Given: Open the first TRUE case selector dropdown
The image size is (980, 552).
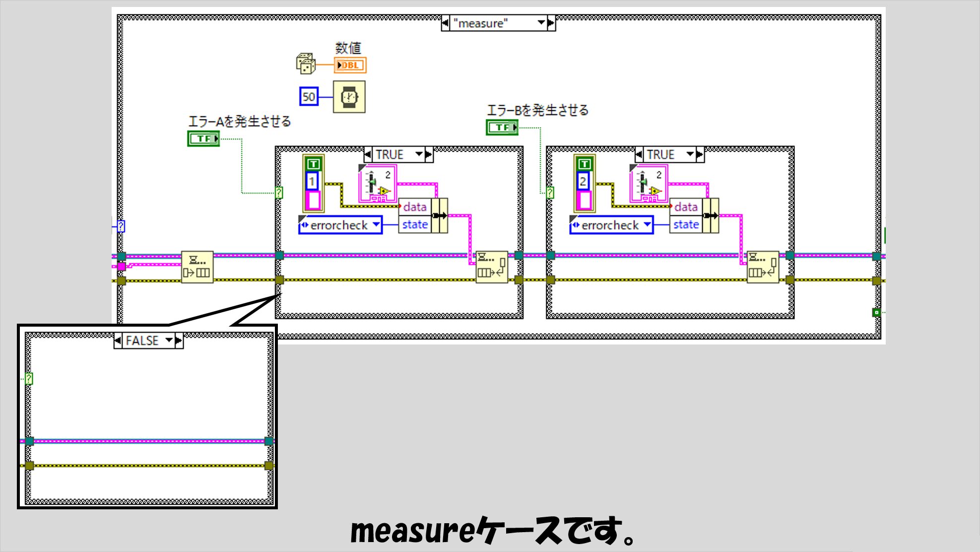Looking at the screenshot, I should tap(419, 154).
